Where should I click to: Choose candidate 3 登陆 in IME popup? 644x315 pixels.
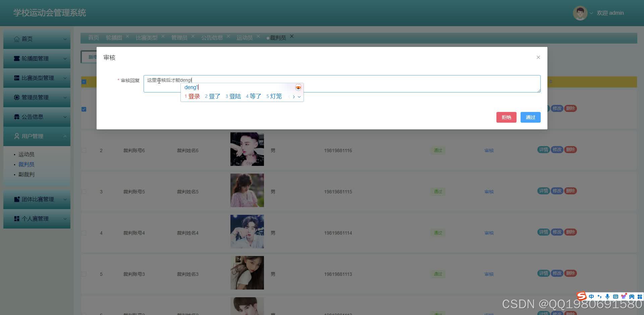(233, 97)
